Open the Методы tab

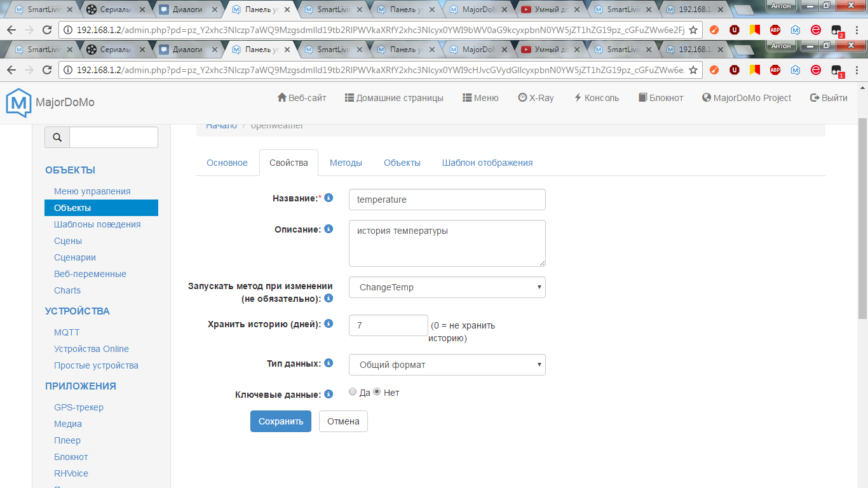(346, 163)
